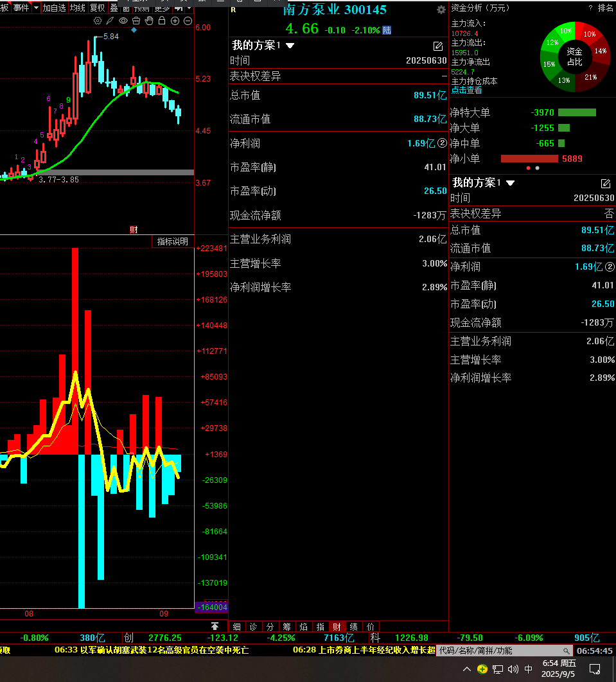
Task: Expand 我的方案1 dropdown in right panel
Action: 510,183
